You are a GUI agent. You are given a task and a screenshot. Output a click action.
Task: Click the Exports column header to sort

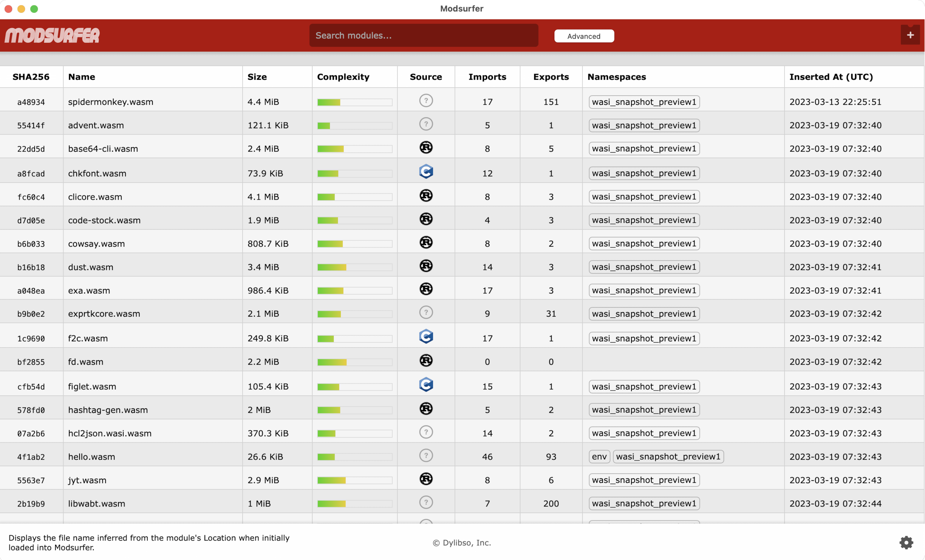(551, 77)
